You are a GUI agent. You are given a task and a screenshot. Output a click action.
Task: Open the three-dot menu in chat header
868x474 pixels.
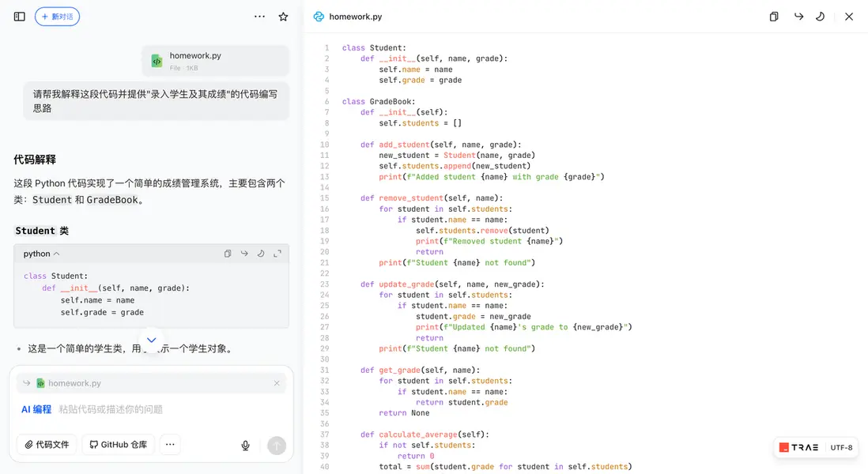click(259, 17)
